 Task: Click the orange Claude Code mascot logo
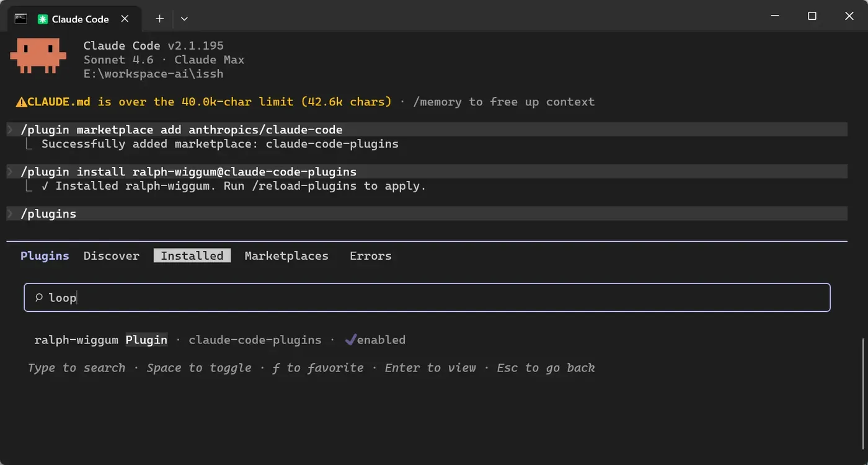coord(38,55)
